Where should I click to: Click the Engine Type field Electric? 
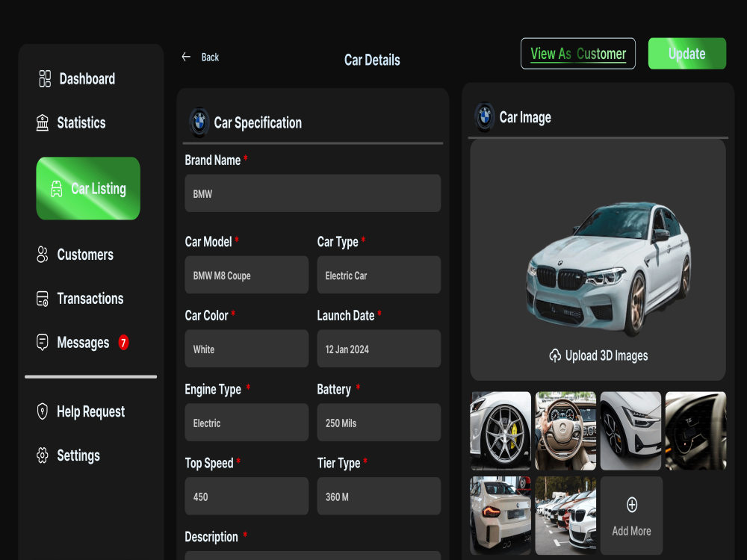coord(247,423)
